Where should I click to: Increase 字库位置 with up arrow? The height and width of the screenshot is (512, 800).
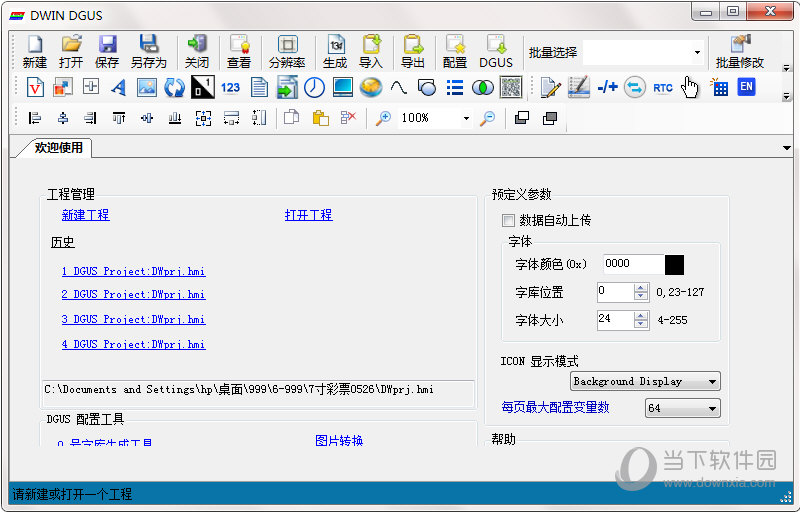pos(641,288)
